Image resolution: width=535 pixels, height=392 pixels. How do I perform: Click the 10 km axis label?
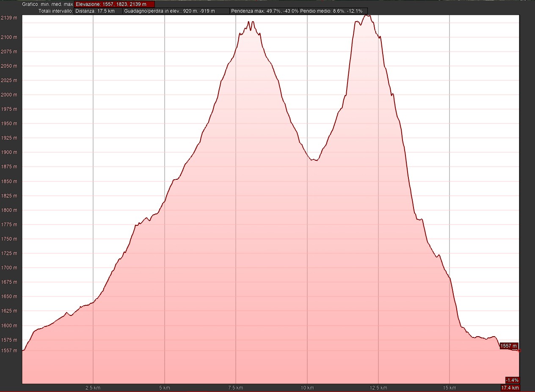tap(307, 388)
